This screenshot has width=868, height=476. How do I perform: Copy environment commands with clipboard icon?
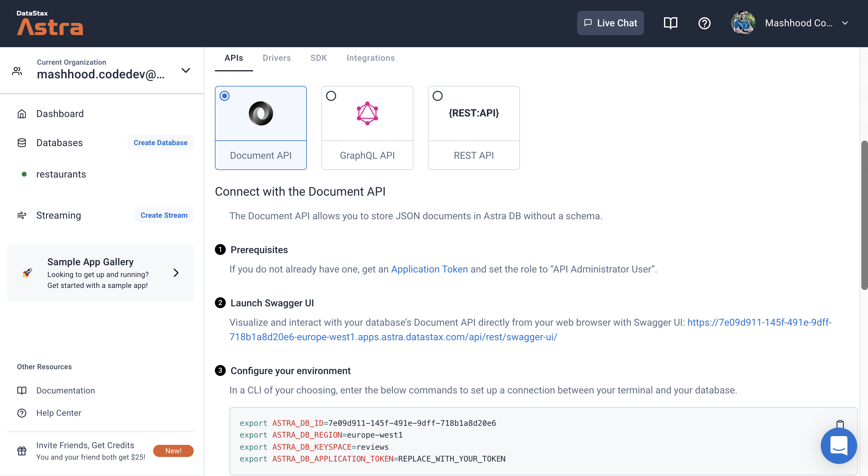click(x=840, y=424)
